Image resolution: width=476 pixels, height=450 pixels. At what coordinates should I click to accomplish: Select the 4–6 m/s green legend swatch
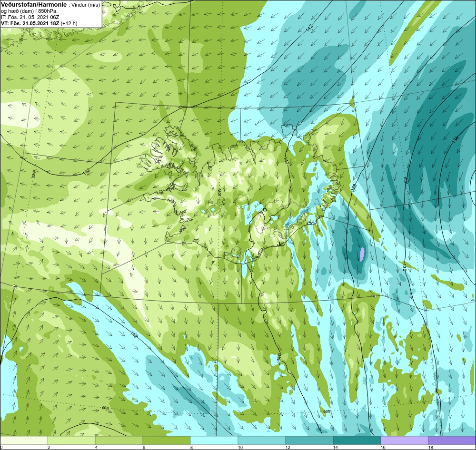coord(119,440)
